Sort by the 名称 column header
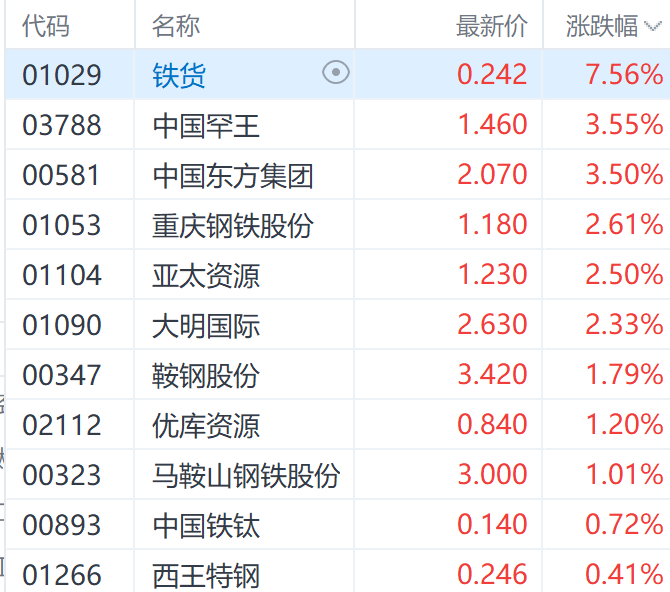The image size is (670, 592). coord(176,26)
